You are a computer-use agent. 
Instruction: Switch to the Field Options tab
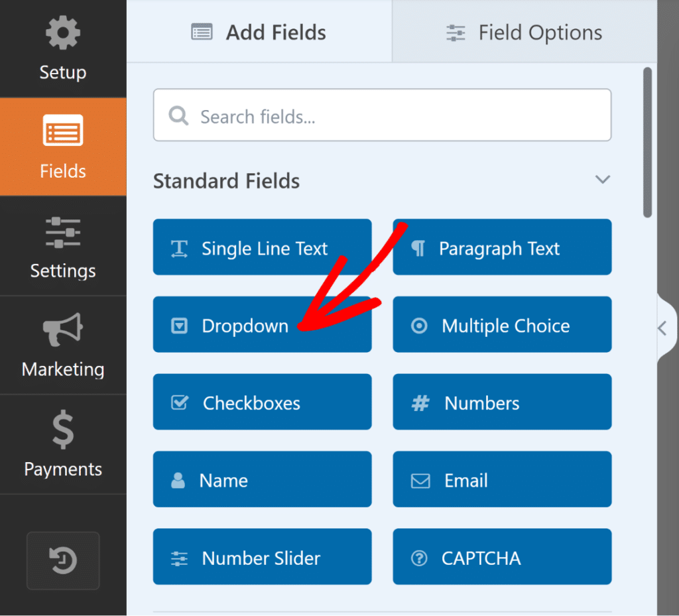[x=524, y=31]
